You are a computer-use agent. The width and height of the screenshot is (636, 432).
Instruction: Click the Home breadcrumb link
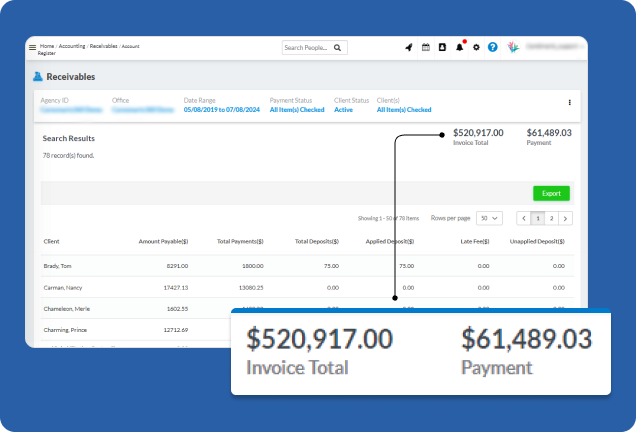click(x=47, y=45)
